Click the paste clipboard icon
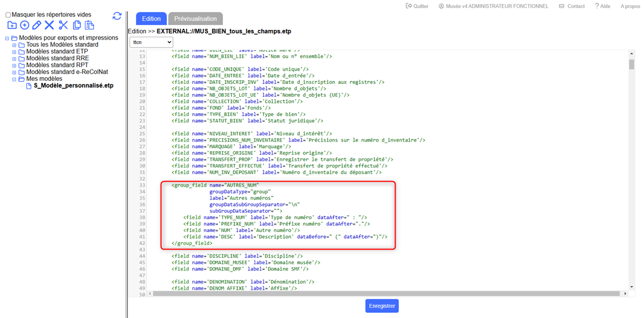 89,25
